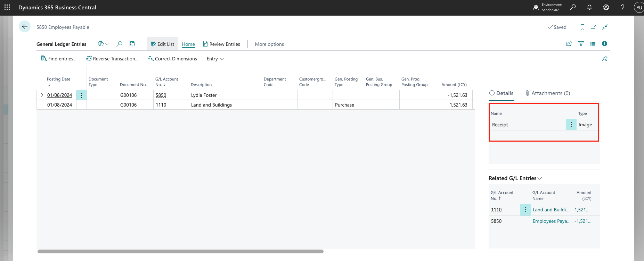Open the help question mark
Image resolution: width=644 pixels, height=261 pixels.
[622, 7]
